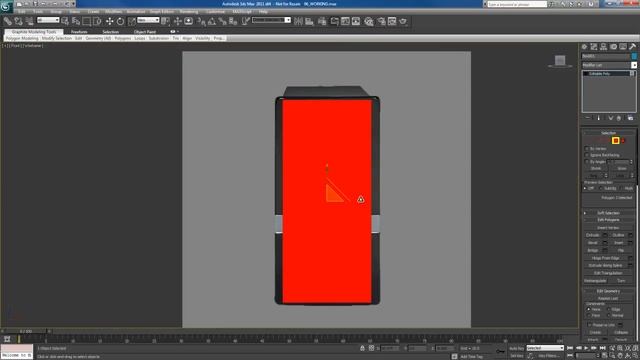
Task: Click the Bevel button
Action: coord(593,243)
